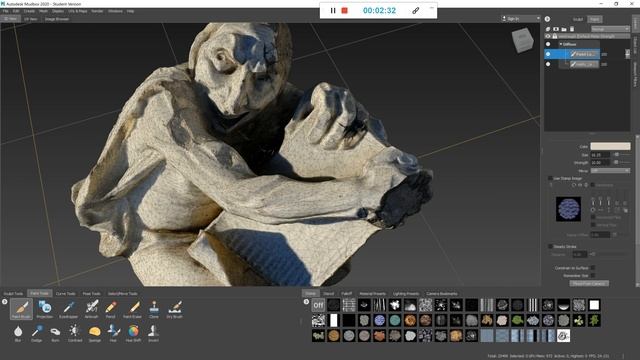
Task: Toggle the eye icon in layer header row
Action: 548,36
